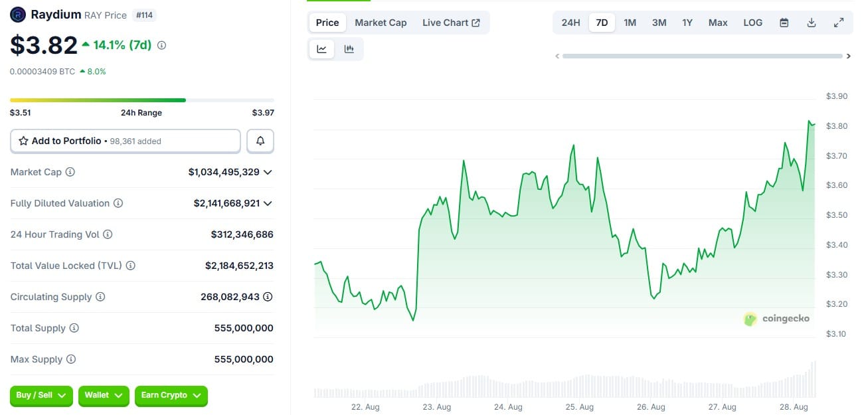Screen dimensions: 868x415
Task: Click the info icon beside Total Value Locked
Action: [x=130, y=265]
